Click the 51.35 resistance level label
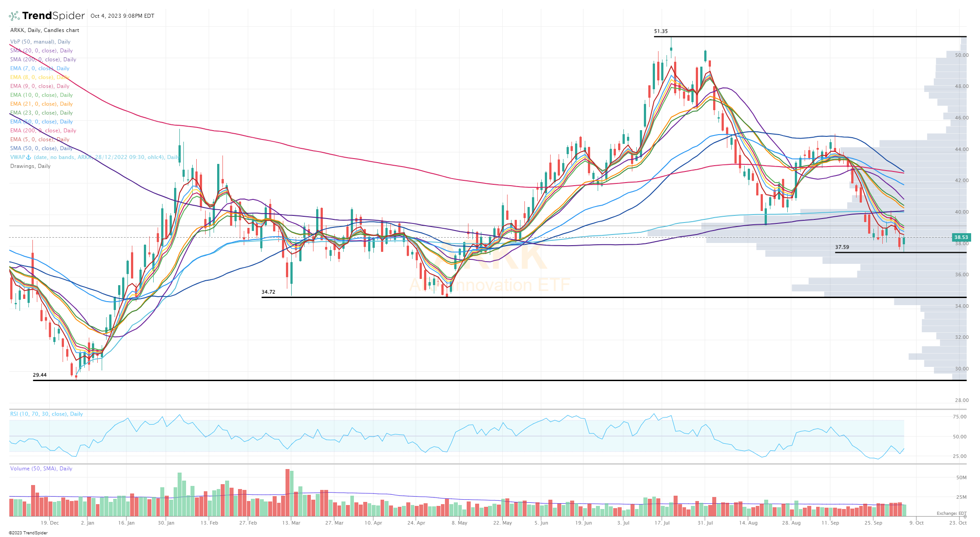The height and width of the screenshot is (537, 980). point(661,32)
